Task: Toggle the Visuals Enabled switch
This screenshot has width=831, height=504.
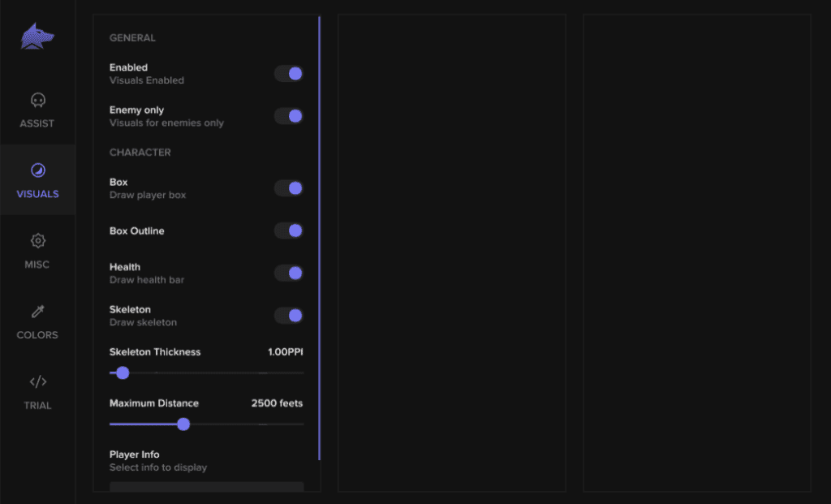Action: pyautogui.click(x=288, y=74)
